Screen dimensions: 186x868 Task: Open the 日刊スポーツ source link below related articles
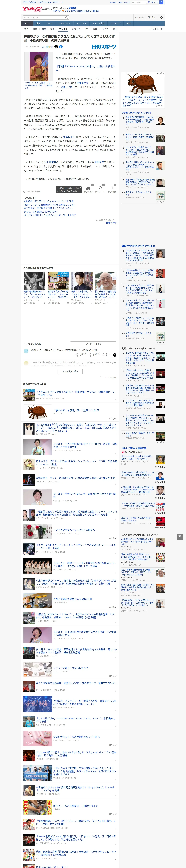111,223
